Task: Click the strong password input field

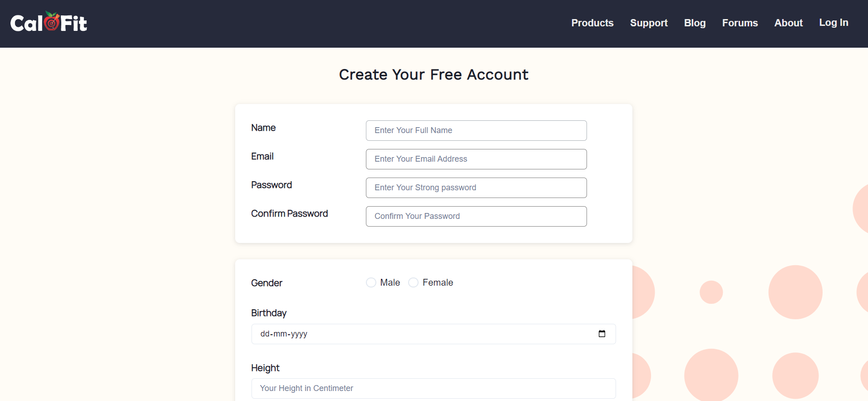Action: tap(476, 188)
